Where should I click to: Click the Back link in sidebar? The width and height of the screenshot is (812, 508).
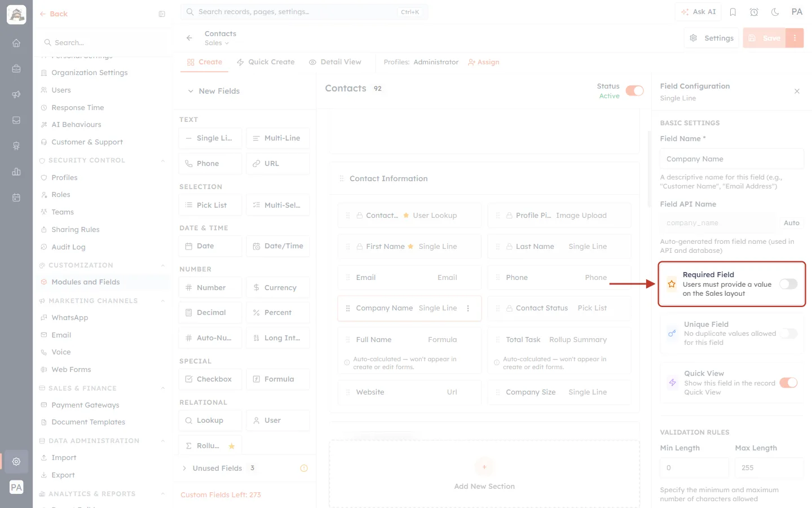tap(54, 14)
